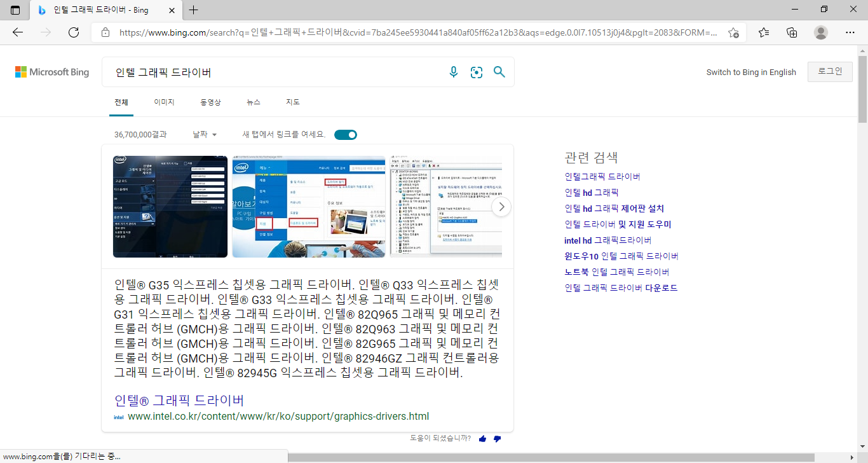The height and width of the screenshot is (463, 868).
Task: Click thumbs up feedback icon
Action: 482,439
